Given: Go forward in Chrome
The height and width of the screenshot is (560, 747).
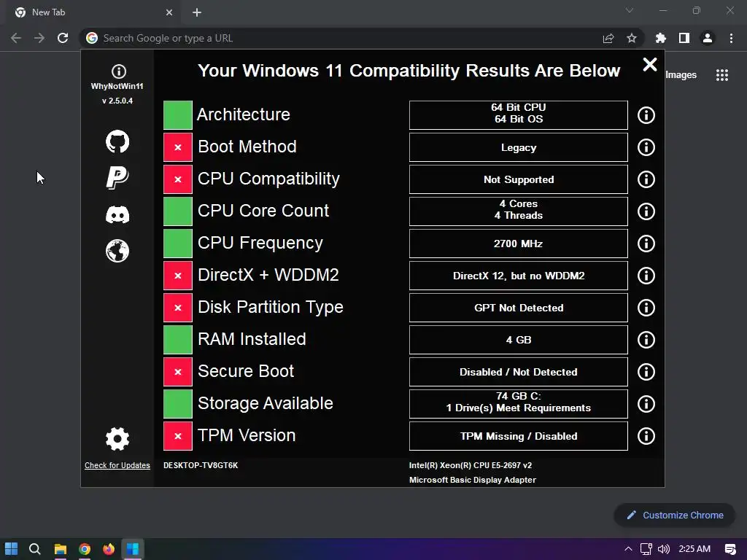Looking at the screenshot, I should tap(39, 38).
